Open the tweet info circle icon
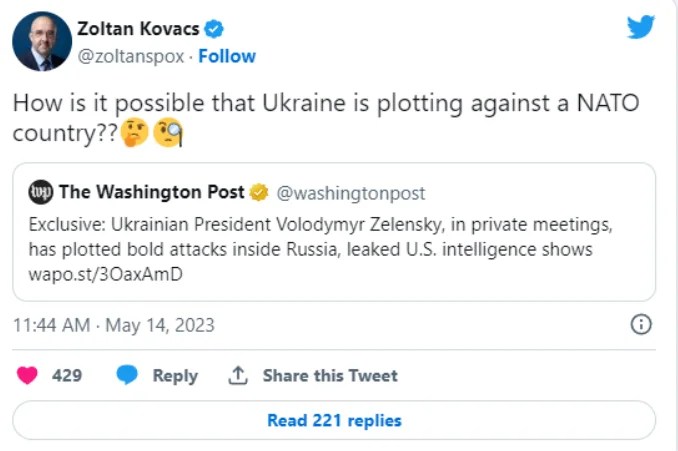 coord(641,325)
